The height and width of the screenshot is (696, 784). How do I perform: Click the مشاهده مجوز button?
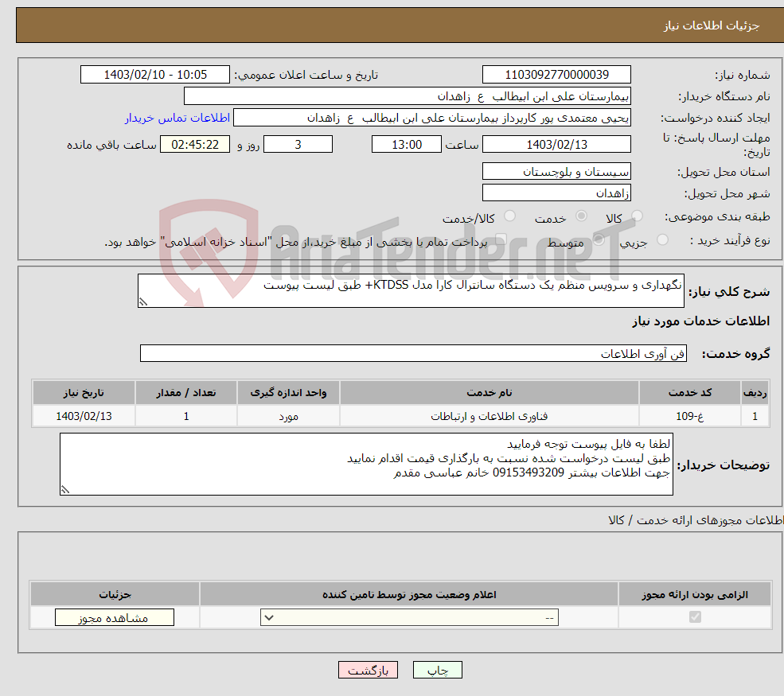(x=115, y=617)
